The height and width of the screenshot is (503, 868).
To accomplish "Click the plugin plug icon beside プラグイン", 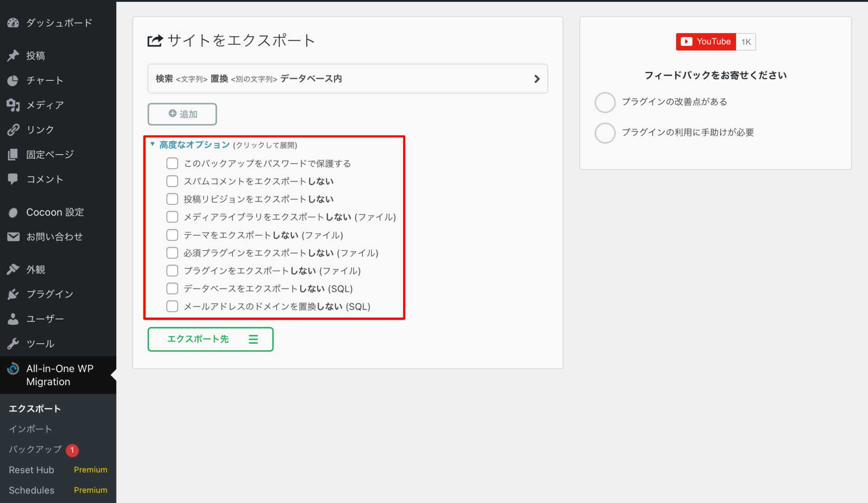I will pos(13,294).
